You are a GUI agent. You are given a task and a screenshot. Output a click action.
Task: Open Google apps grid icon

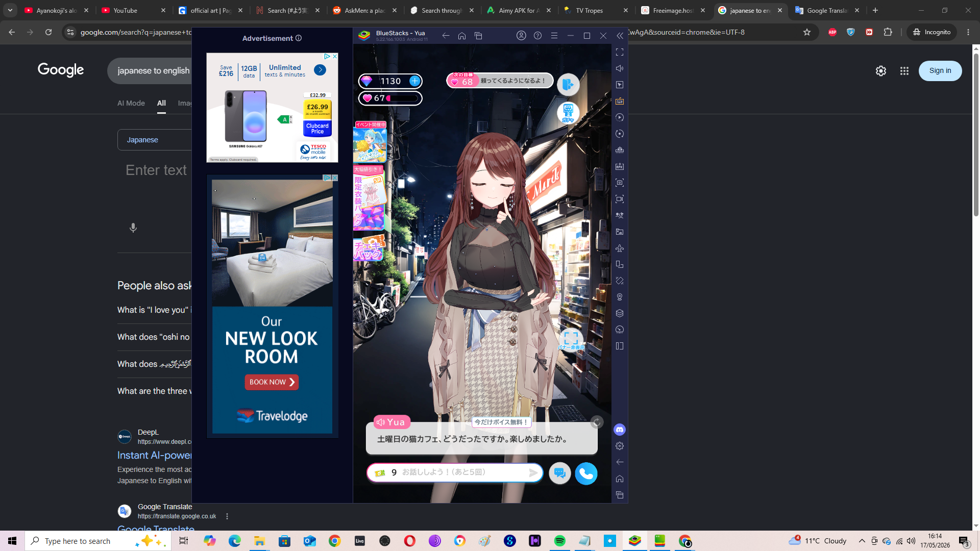coord(904,71)
